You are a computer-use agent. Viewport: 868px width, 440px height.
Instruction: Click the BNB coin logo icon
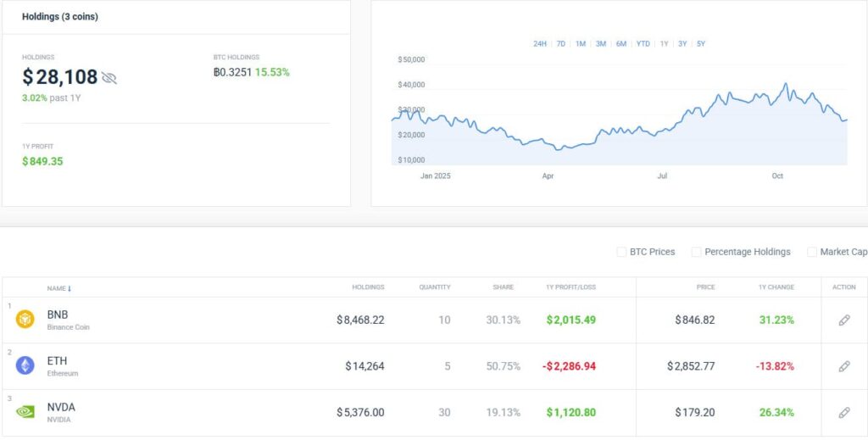(x=25, y=320)
